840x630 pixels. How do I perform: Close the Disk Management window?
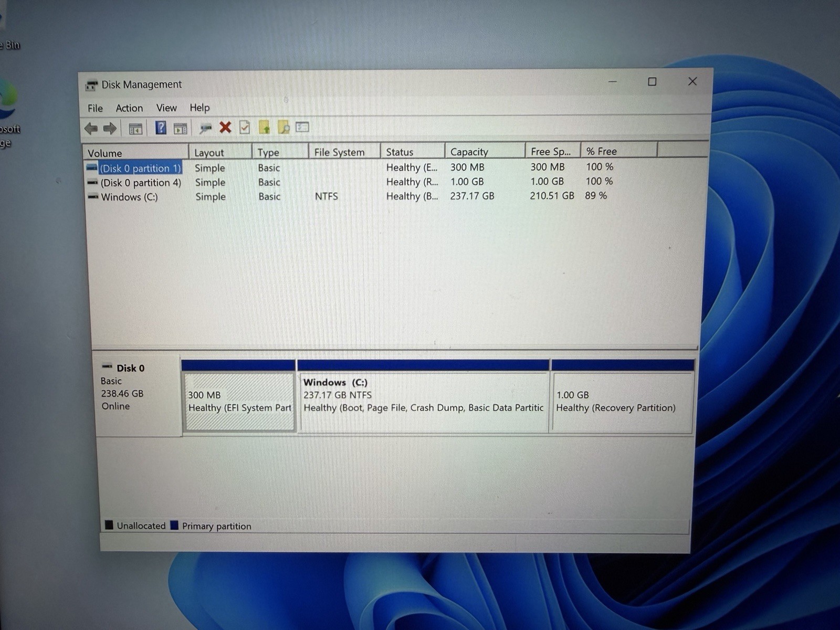692,81
